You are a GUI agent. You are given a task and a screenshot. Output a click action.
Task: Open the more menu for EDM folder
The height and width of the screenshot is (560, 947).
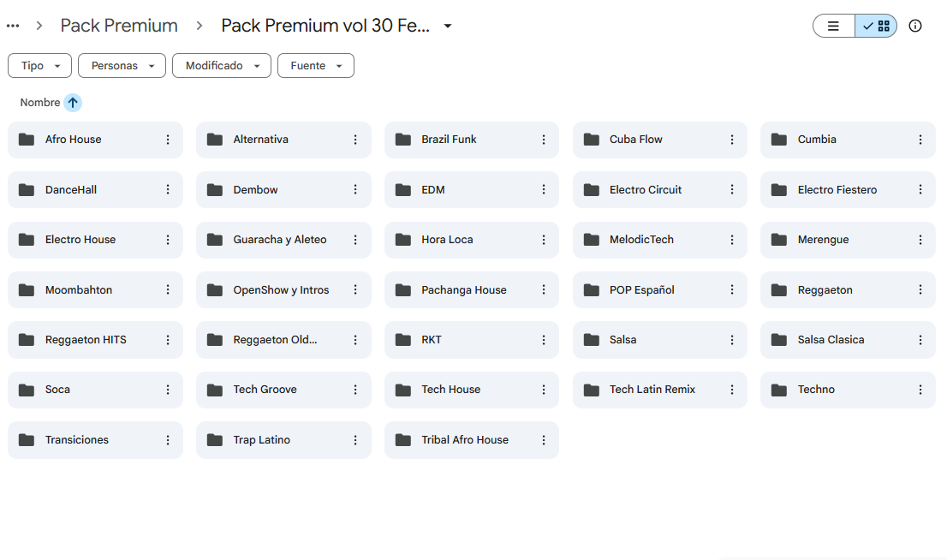point(544,190)
